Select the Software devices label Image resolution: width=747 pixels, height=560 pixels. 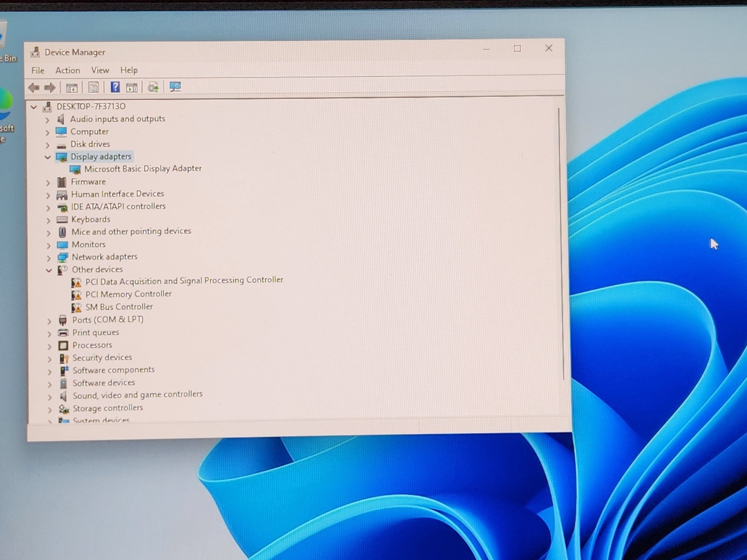(104, 383)
